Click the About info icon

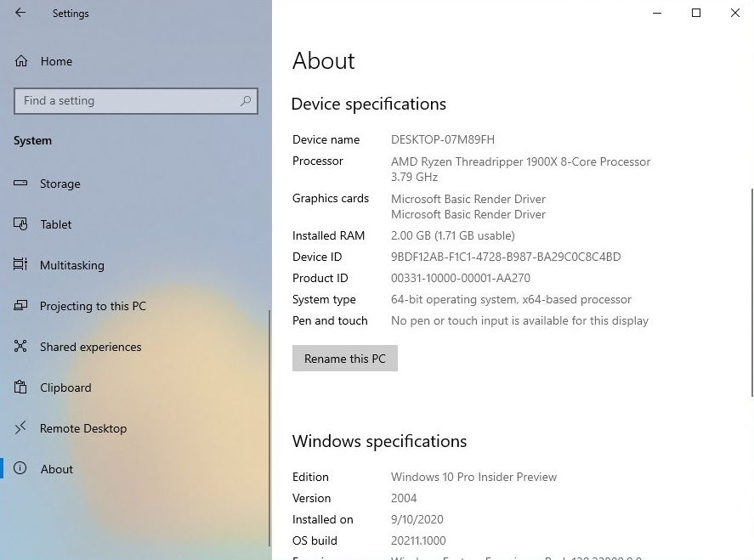(x=20, y=468)
